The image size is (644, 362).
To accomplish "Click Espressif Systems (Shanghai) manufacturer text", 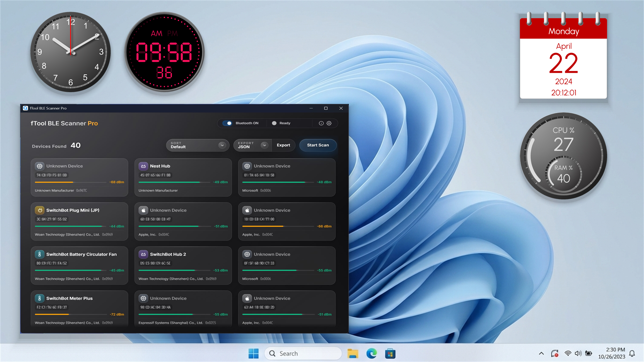I will point(171,323).
